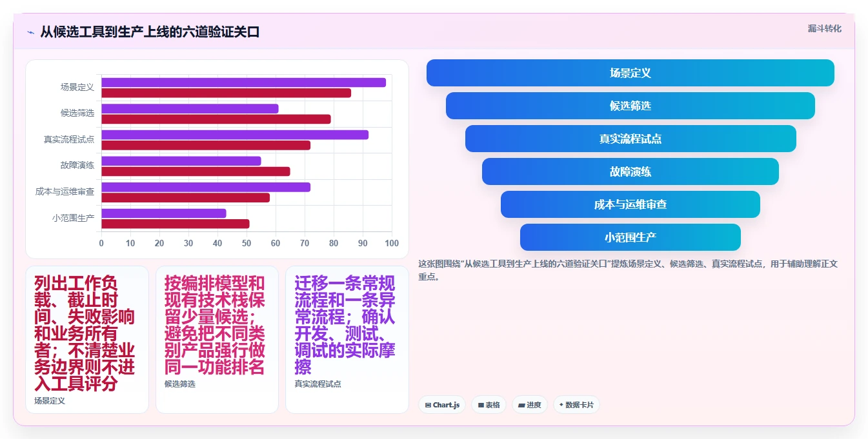This screenshot has width=868, height=439.
Task: Click the 故障演练 funnel stage
Action: click(631, 171)
